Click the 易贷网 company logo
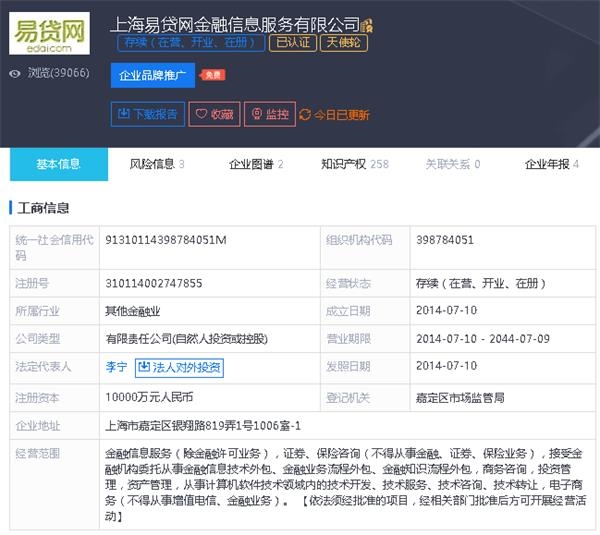This screenshot has width=600, height=535. point(49,33)
